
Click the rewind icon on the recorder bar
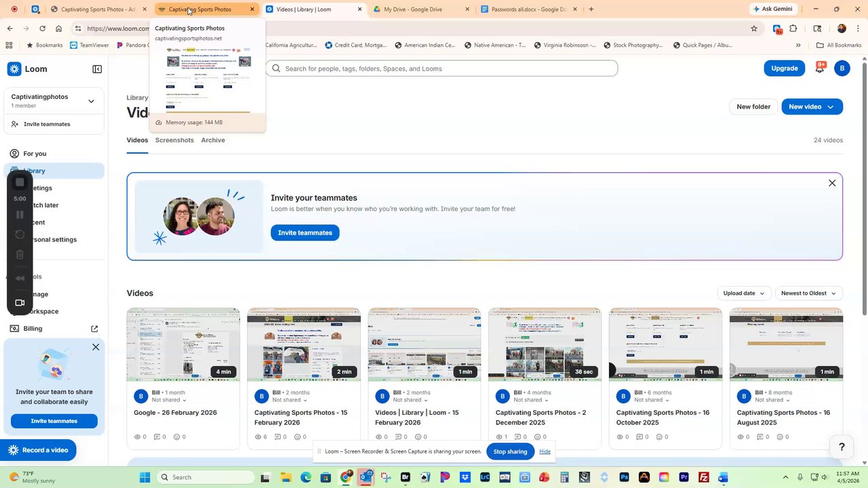(20, 278)
